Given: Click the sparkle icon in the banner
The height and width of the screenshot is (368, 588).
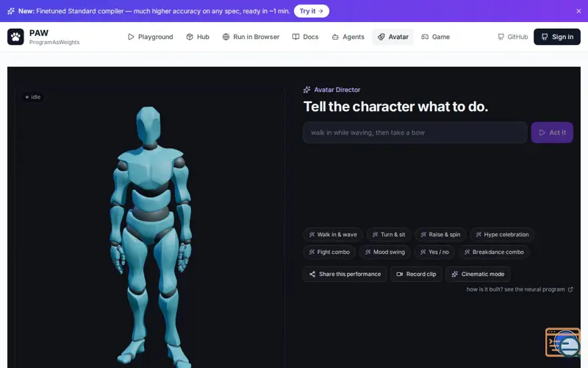Looking at the screenshot, I should tap(11, 11).
